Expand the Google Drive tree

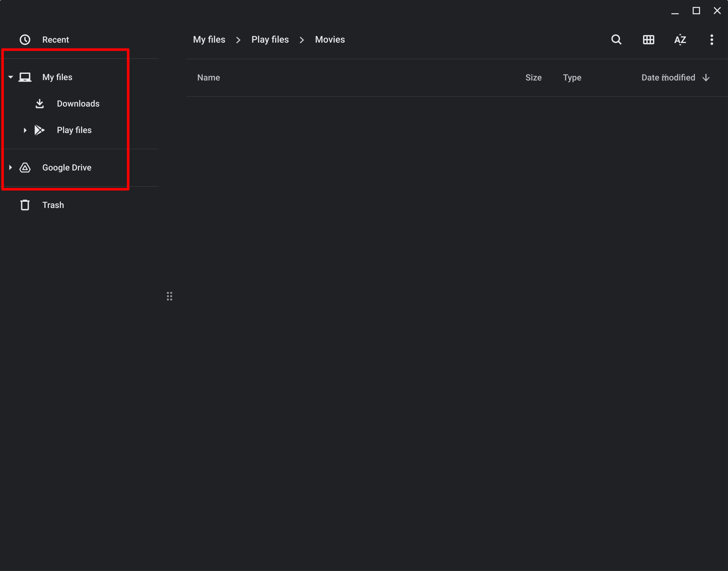[x=11, y=168]
